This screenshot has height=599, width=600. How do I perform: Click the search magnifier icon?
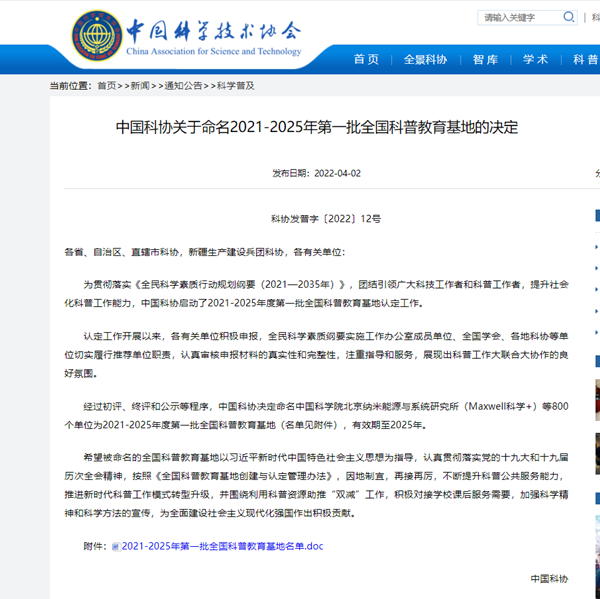569,17
